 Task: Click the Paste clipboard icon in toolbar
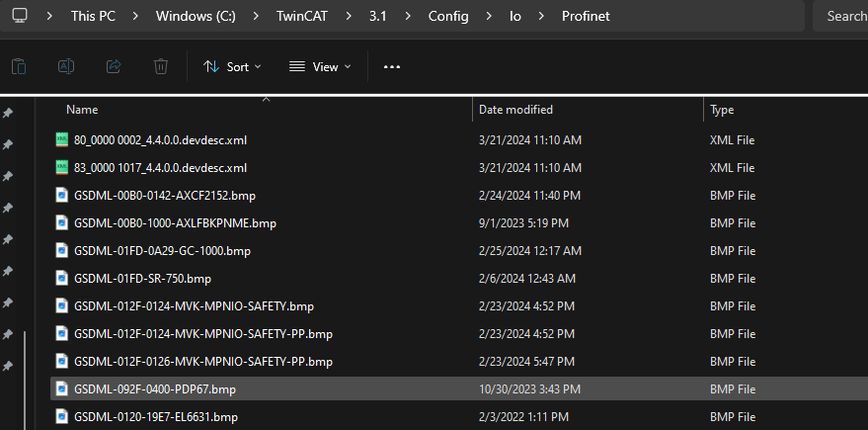[19, 66]
